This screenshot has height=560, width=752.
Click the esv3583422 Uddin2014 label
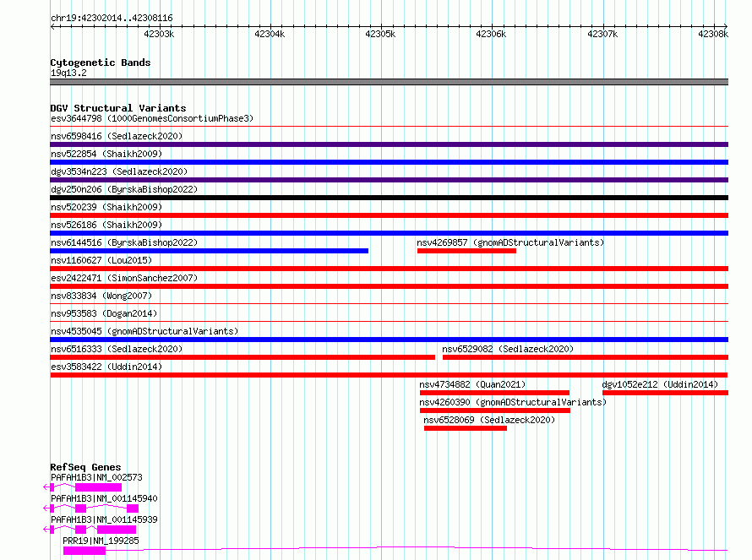106,367
